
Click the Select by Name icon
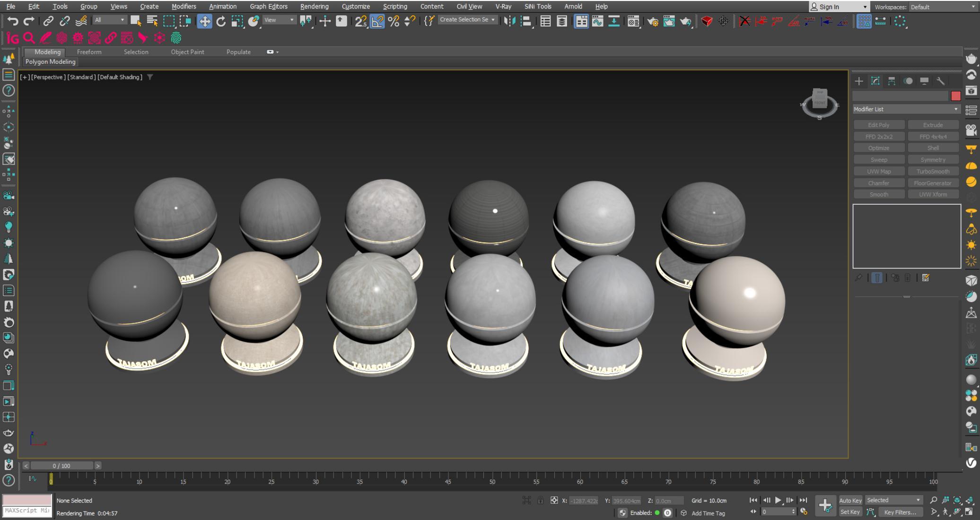152,21
